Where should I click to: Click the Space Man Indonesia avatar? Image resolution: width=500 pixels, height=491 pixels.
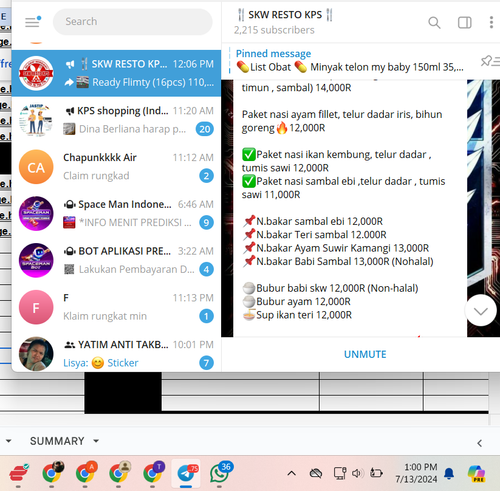coord(36,214)
